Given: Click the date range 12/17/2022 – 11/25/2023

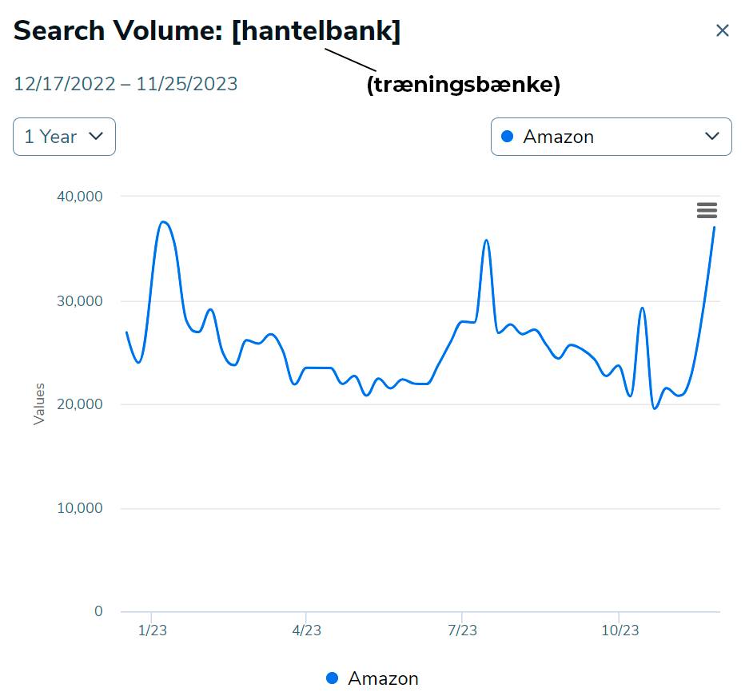Looking at the screenshot, I should tap(125, 82).
